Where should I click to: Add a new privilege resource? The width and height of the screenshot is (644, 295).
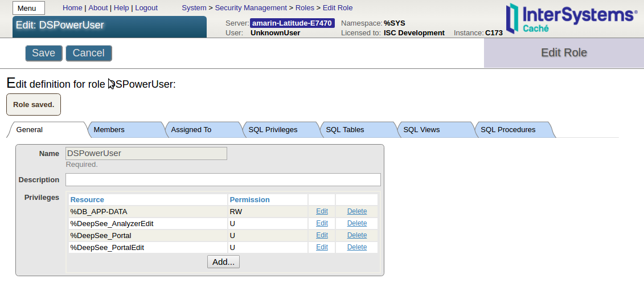click(223, 262)
